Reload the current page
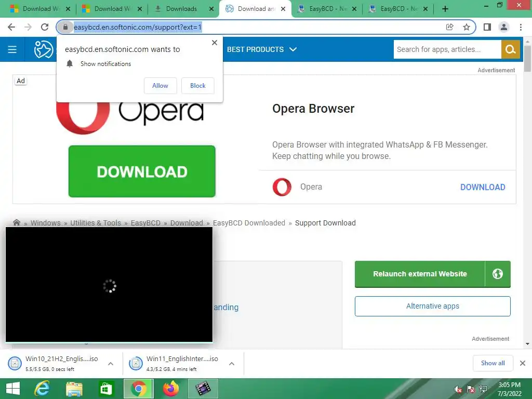 click(45, 27)
